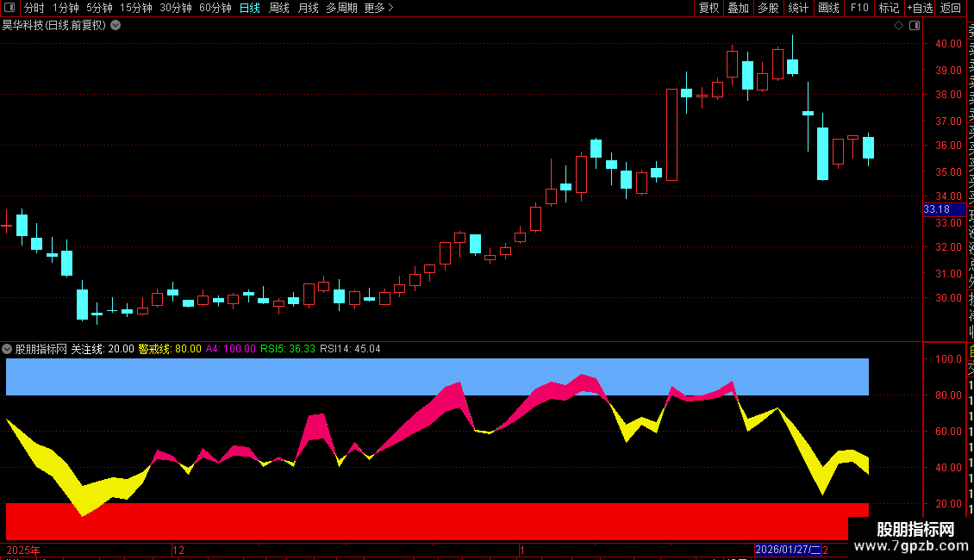The height and width of the screenshot is (560, 974).
Task: Select the 日线 daily period
Action: coord(250,8)
